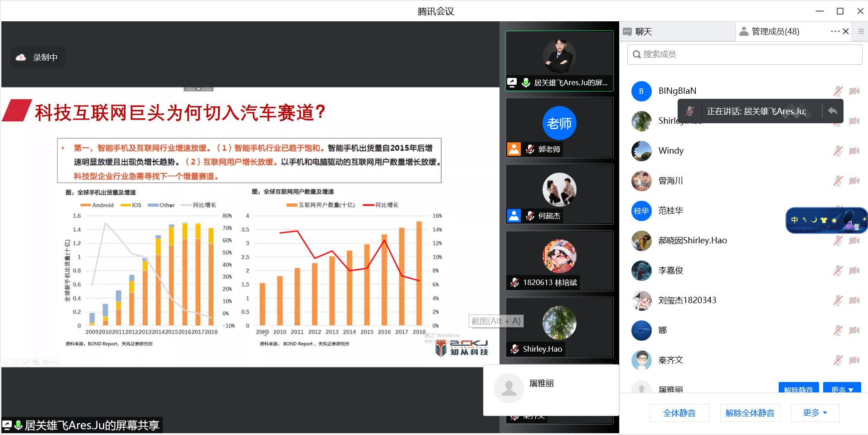Select 何超杰 participant video tile
The image size is (868, 435).
coord(559,194)
